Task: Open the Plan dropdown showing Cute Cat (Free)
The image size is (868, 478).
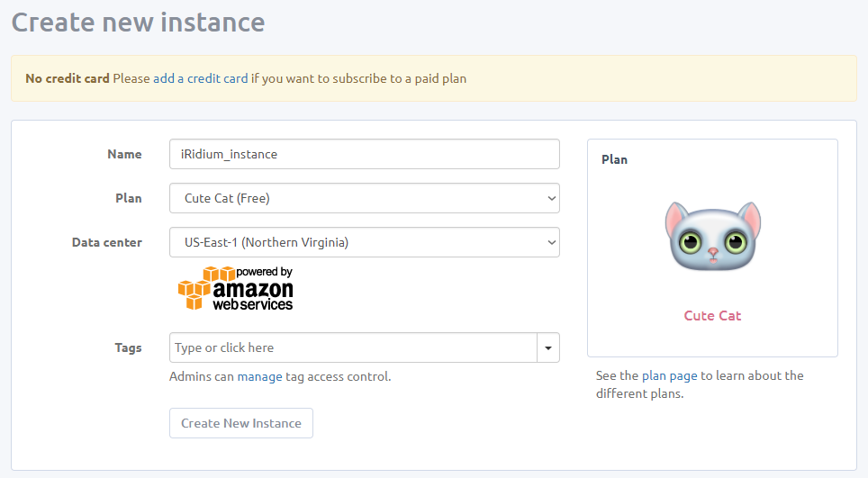Action: pos(364,199)
